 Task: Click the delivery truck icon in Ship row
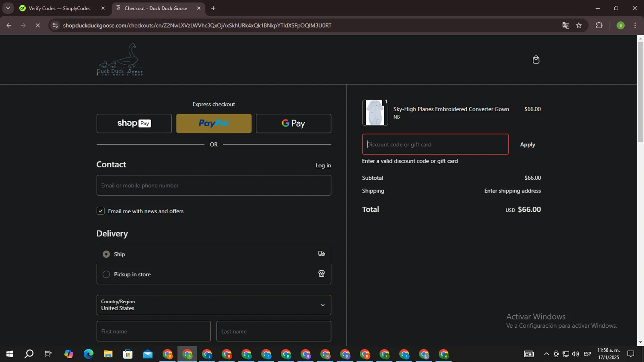[321, 254]
